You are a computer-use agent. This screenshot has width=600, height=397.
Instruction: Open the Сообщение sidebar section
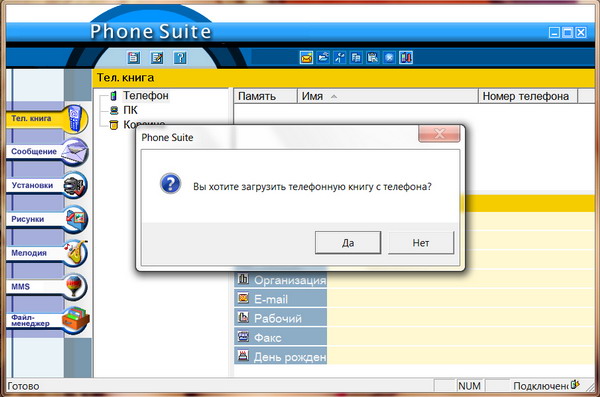tap(47, 152)
